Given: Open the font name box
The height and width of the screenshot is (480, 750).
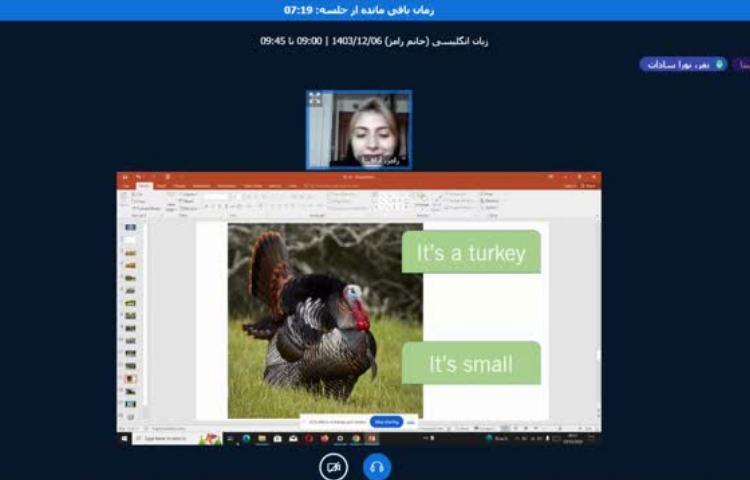Looking at the screenshot, I should [x=216, y=196].
